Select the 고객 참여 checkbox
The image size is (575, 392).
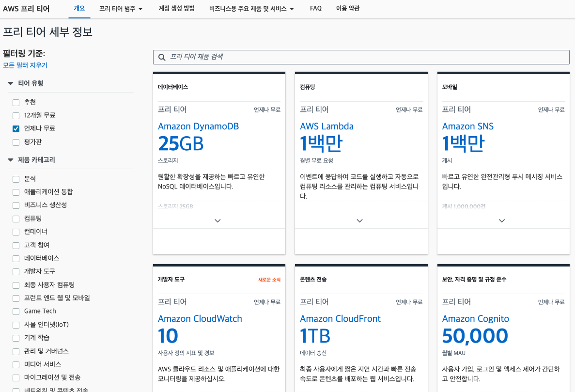point(16,245)
